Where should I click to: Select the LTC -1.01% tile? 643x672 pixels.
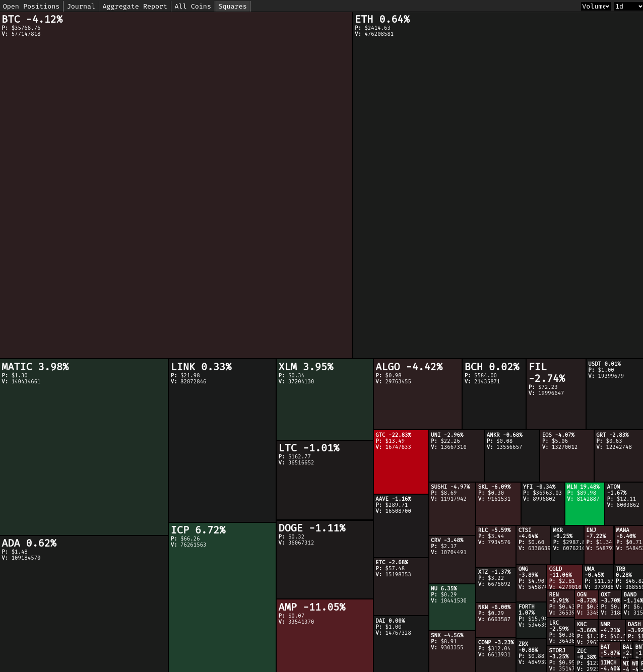pyautogui.click(x=325, y=480)
